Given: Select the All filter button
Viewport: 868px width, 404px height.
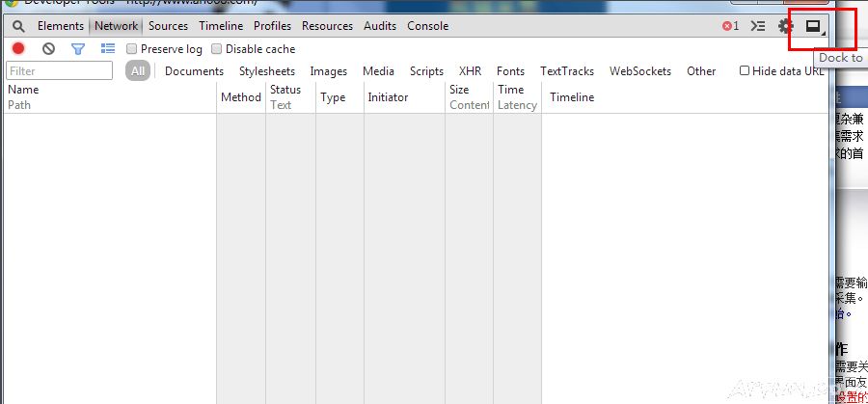Looking at the screenshot, I should point(138,71).
